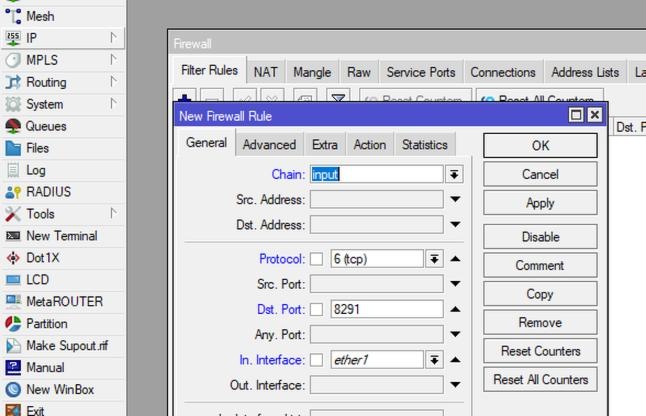Open the Protocol dropdown list

click(434, 259)
